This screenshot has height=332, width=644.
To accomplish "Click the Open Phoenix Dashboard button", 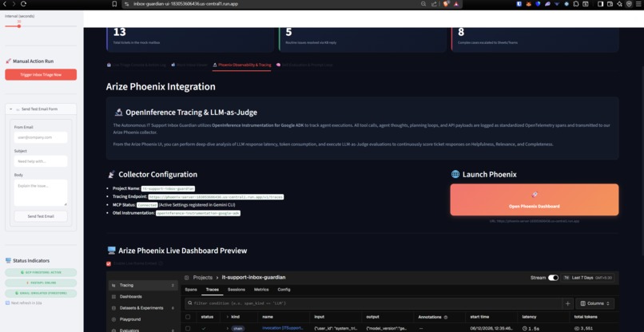I will click(535, 200).
